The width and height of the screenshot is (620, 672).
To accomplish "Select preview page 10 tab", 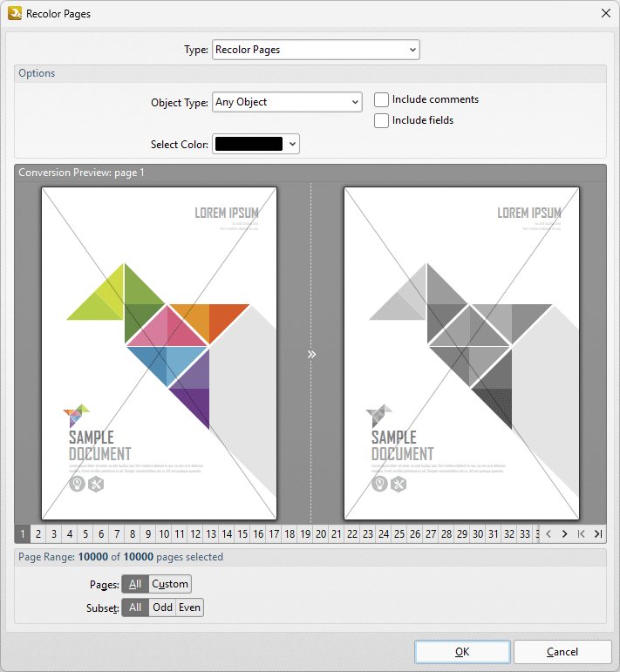I will coord(164,534).
